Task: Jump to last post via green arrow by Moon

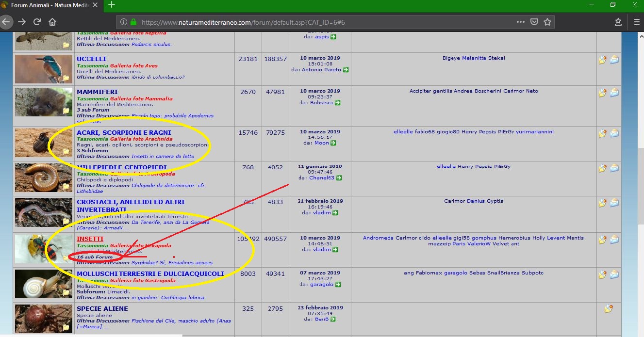Action: [333, 143]
